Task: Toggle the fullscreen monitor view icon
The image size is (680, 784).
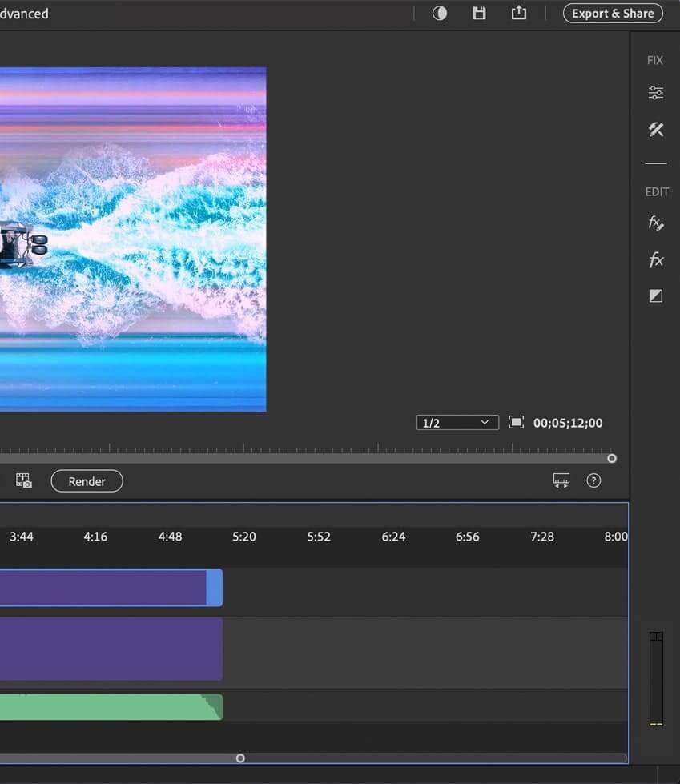Action: pos(517,422)
